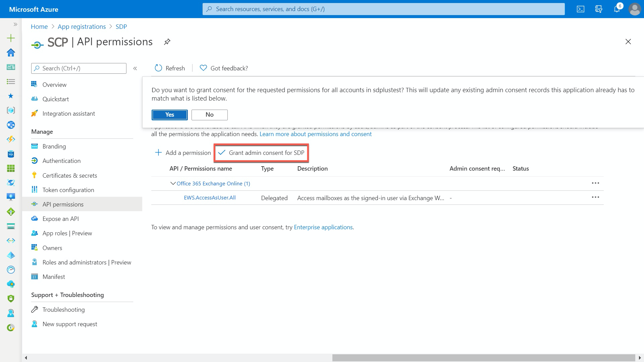Open App Services globe icon in sidebar
Viewport: 644px width, 362px height.
(x=11, y=125)
